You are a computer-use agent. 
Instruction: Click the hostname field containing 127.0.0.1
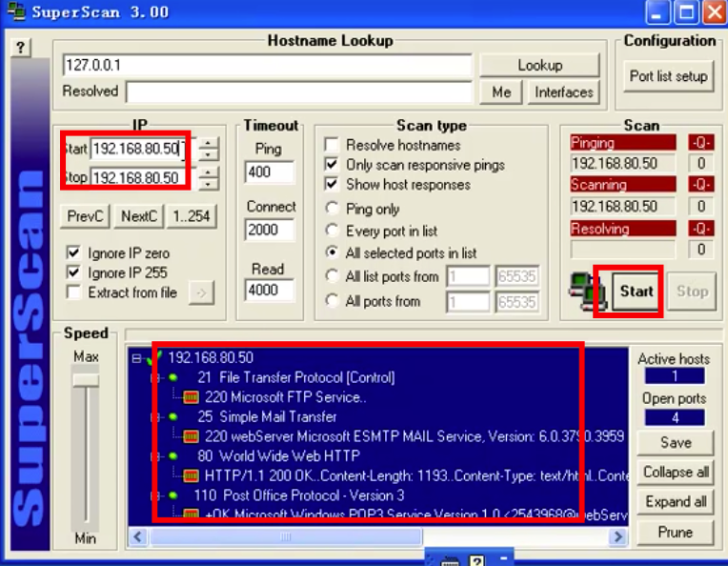(x=268, y=65)
